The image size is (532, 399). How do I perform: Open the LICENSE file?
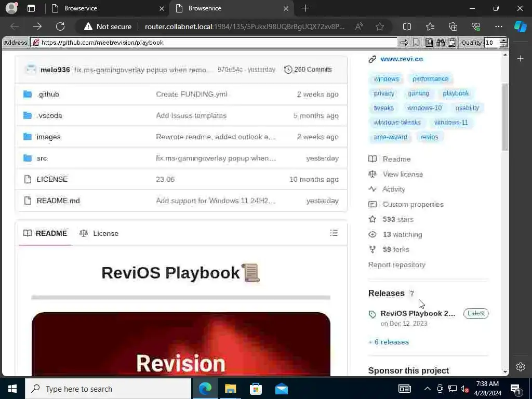point(52,179)
